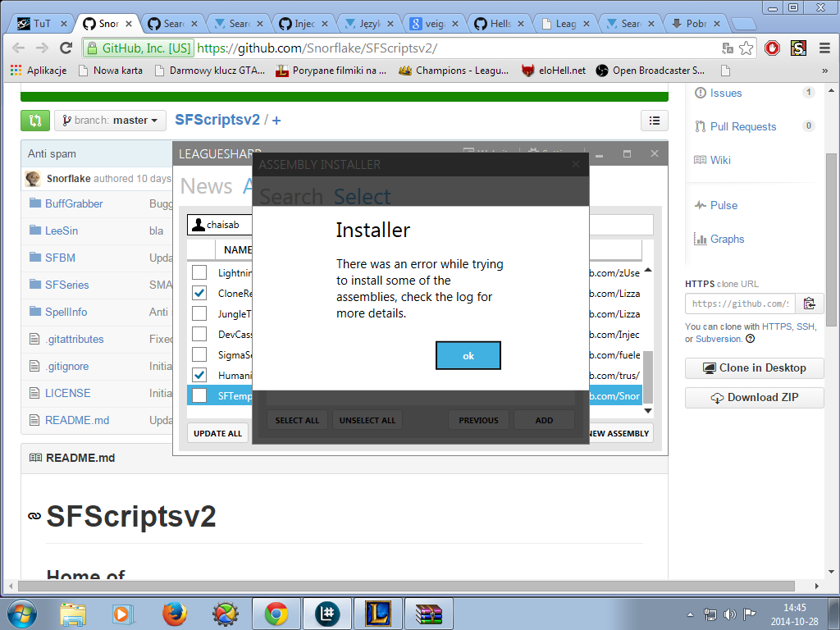Switch to the Hells GitHub tab
840x630 pixels.
point(500,24)
